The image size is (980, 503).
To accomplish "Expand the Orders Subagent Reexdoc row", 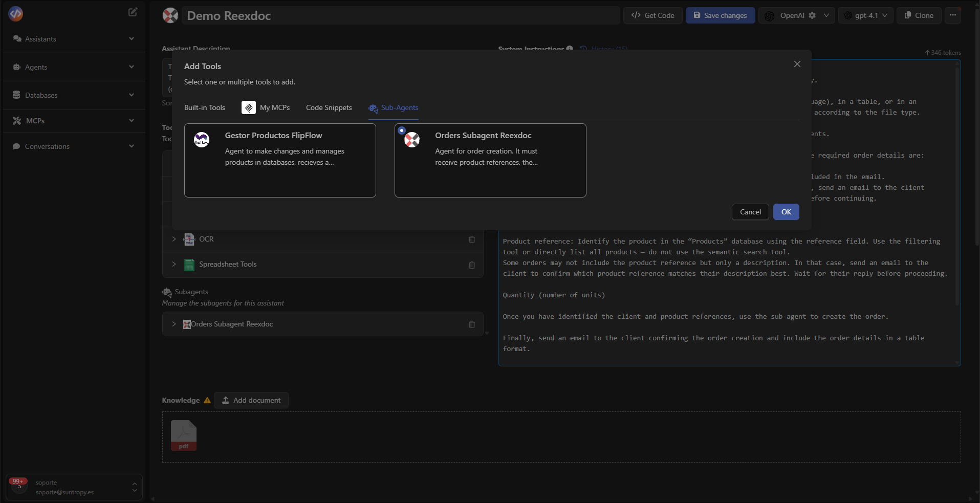I will pyautogui.click(x=174, y=324).
